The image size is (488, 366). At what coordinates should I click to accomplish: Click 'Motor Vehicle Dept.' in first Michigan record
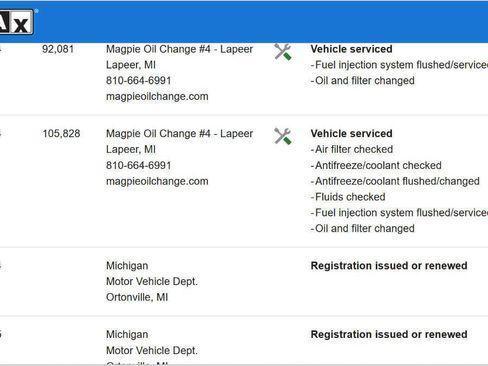point(152,281)
